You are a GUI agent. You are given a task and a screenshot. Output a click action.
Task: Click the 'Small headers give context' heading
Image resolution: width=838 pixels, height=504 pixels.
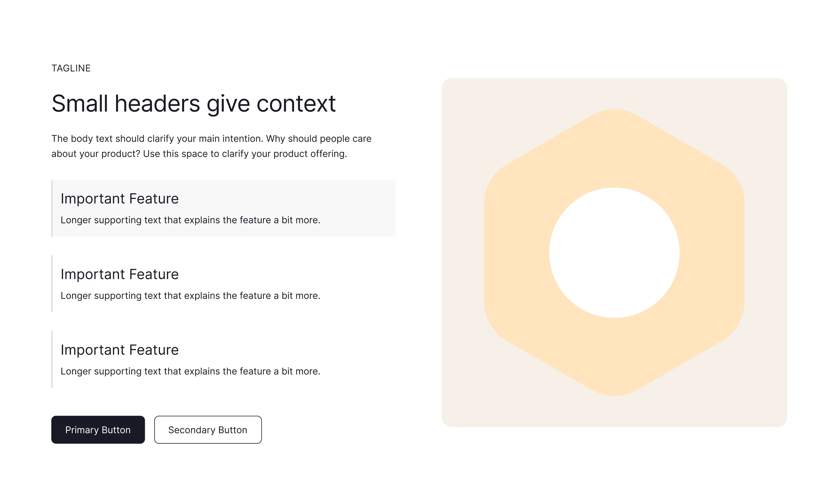pyautogui.click(x=194, y=104)
